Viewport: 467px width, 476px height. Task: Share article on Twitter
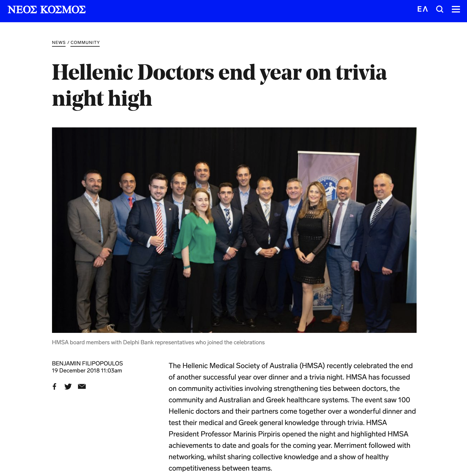(68, 387)
